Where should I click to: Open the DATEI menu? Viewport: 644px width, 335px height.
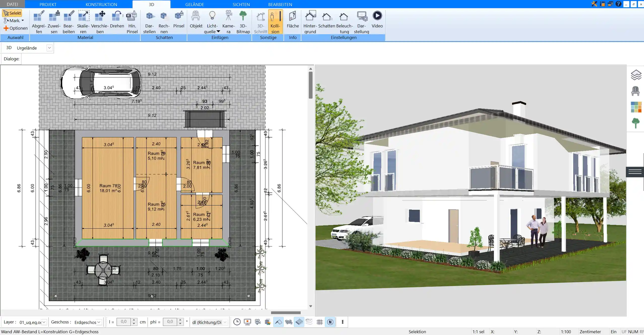(x=12, y=4)
